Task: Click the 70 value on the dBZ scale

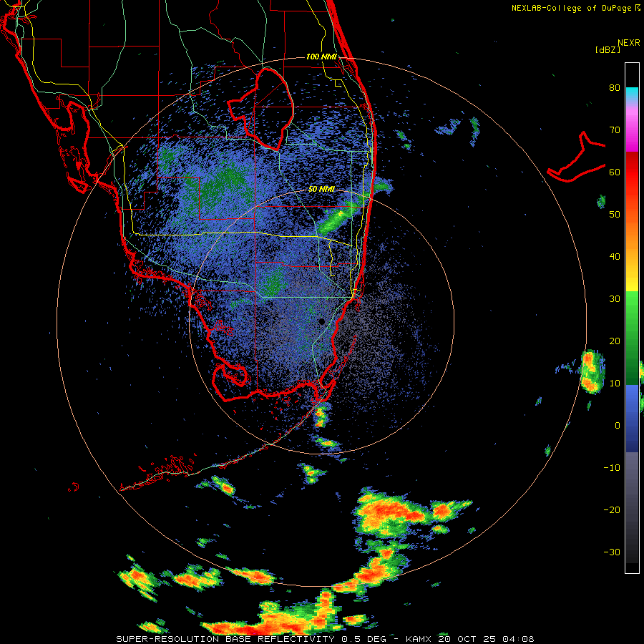Action: point(615,130)
